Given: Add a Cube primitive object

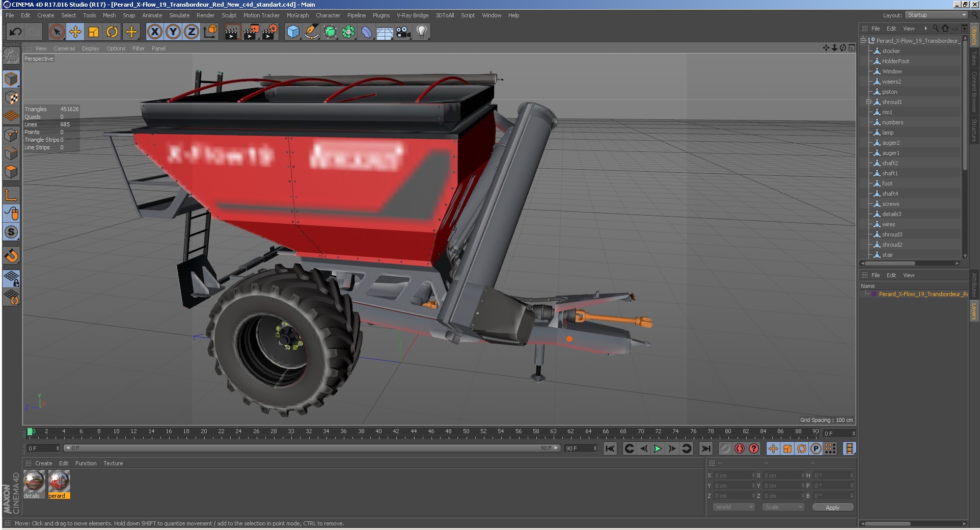Looking at the screenshot, I should pyautogui.click(x=293, y=32).
